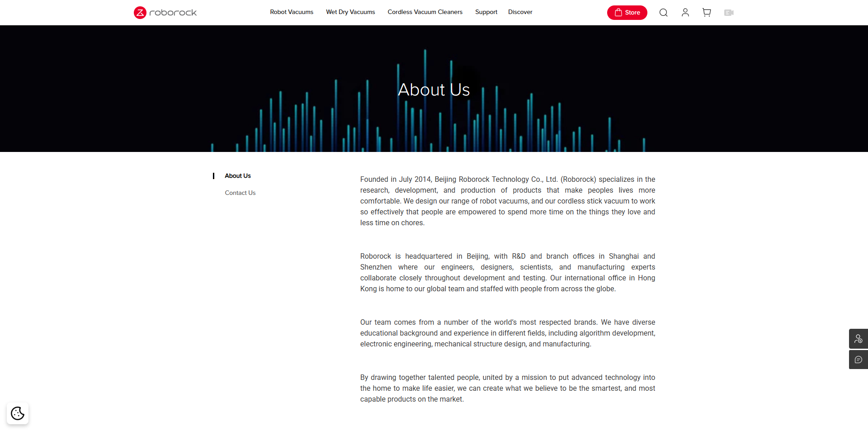Click the About Us banner heading
The image size is (868, 431).
pyautogui.click(x=434, y=90)
